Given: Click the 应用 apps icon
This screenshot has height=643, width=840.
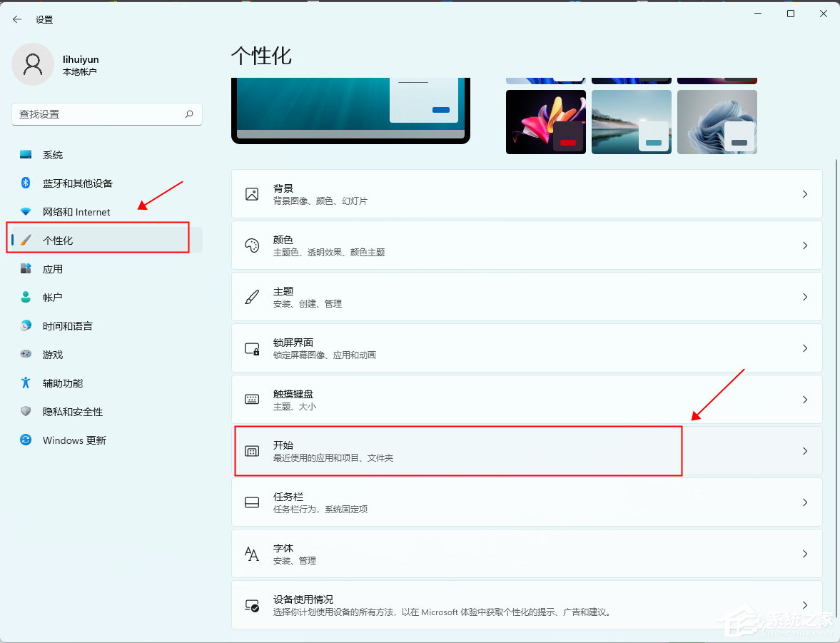Looking at the screenshot, I should pos(26,268).
